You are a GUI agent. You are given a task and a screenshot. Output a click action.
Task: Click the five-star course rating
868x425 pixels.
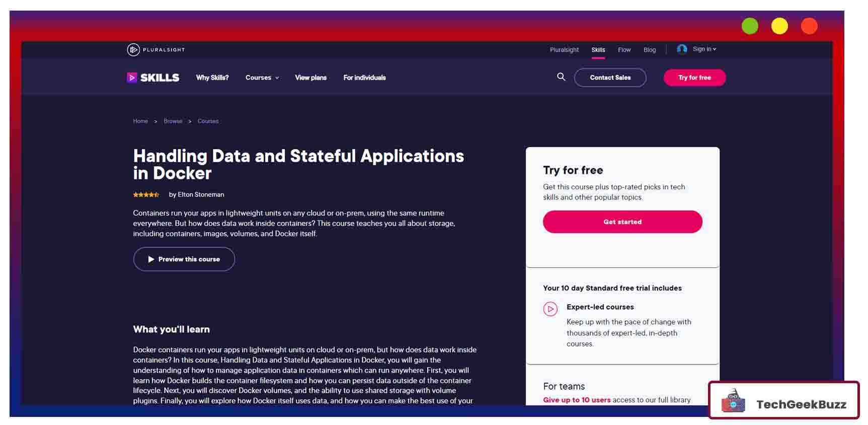pos(146,195)
